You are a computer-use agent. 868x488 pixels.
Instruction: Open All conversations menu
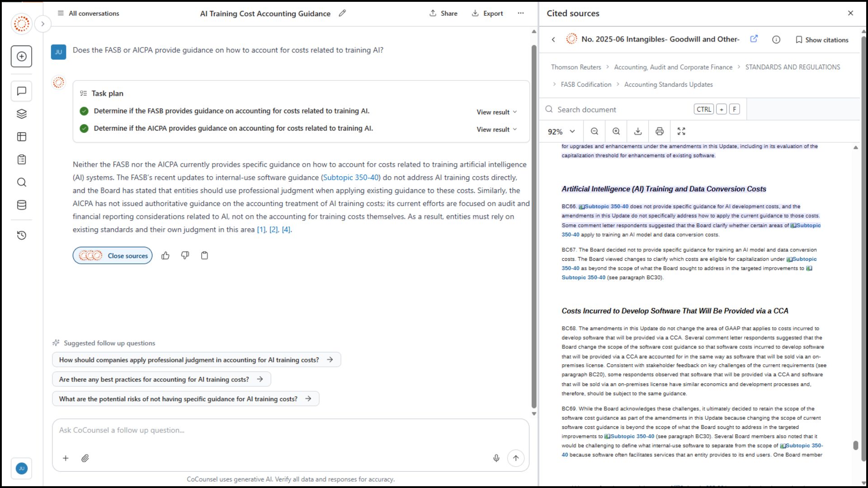[89, 14]
